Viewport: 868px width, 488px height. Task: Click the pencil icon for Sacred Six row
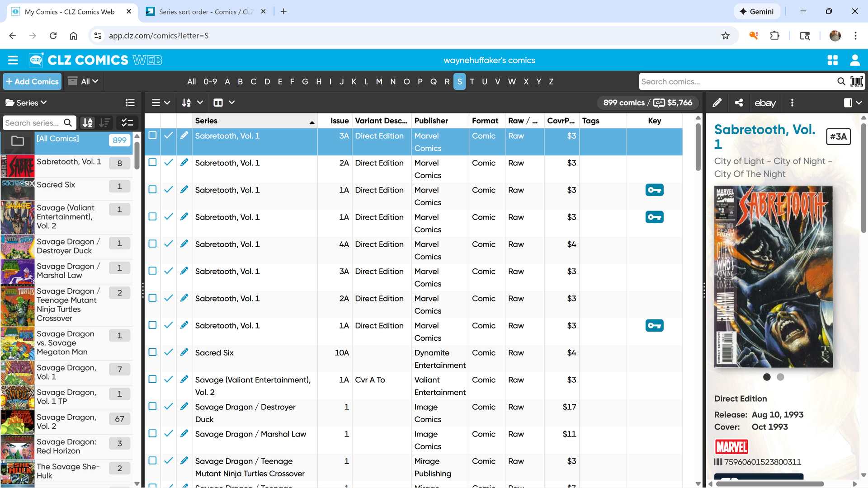184,352
